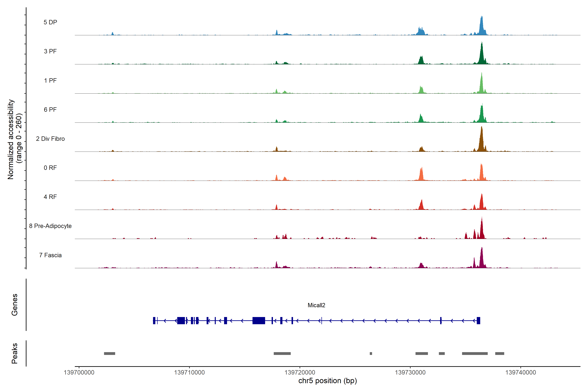This screenshot has width=588, height=392.
Task: Click the 139720000 axis tick label
Action: click(x=300, y=373)
